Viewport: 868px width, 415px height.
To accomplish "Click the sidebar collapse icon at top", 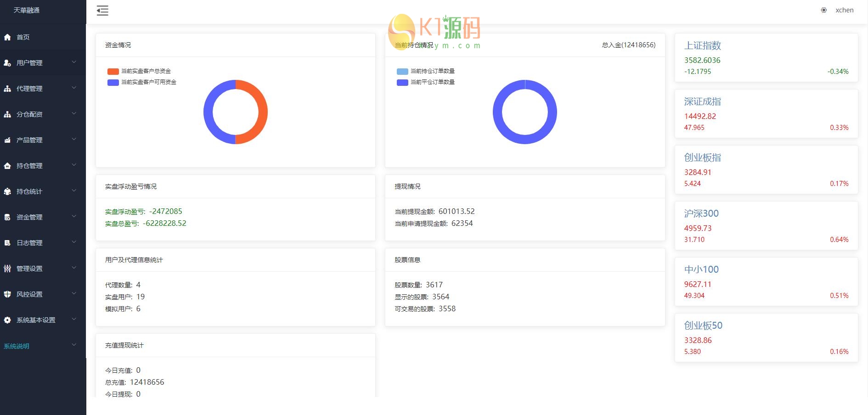I will [x=102, y=10].
